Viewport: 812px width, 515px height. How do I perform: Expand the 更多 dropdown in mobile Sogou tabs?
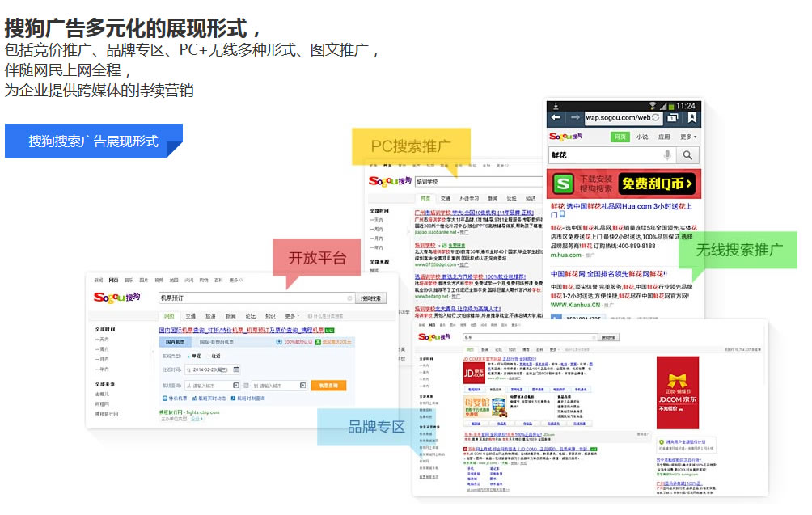687,137
